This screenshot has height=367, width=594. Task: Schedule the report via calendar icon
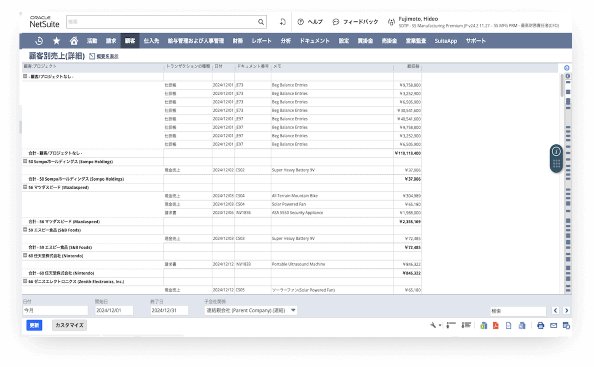pyautogui.click(x=566, y=325)
